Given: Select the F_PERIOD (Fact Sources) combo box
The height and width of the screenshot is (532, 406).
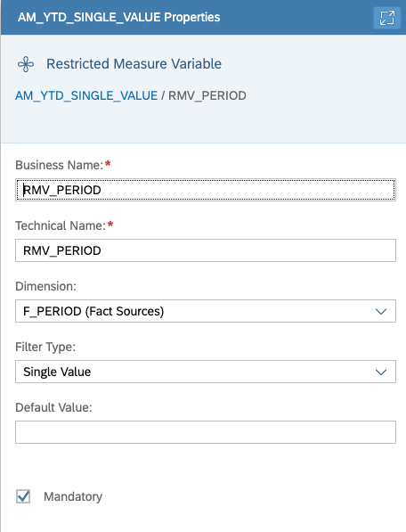Looking at the screenshot, I should [206, 311].
